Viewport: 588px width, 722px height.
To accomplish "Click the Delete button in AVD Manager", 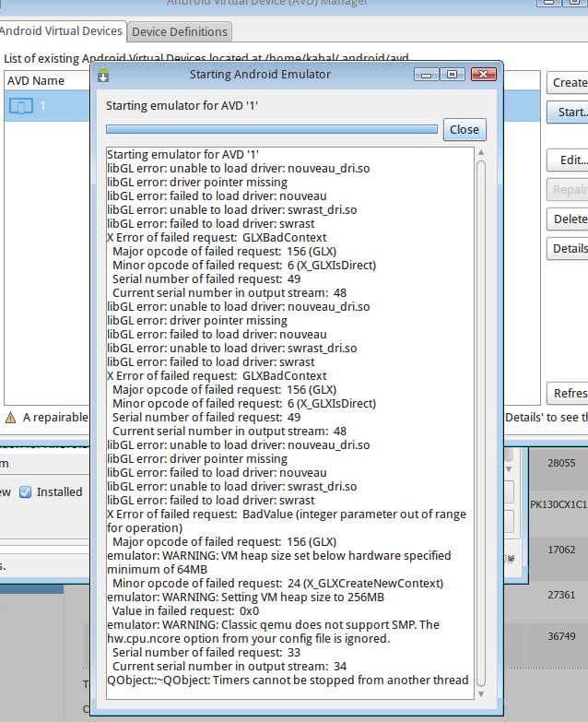I will 570,219.
